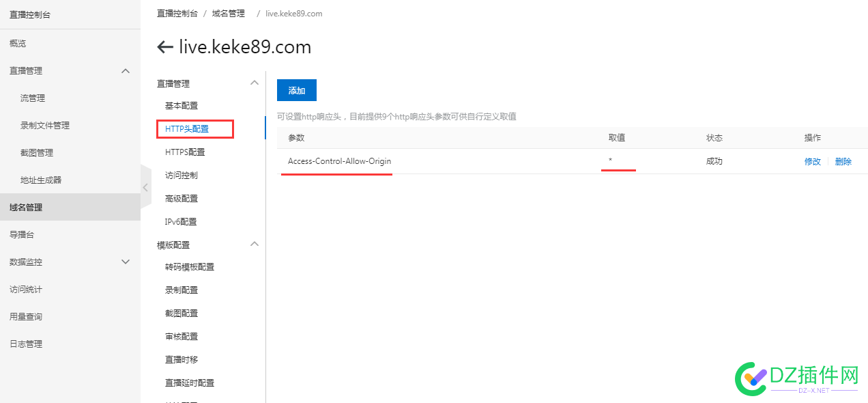
Task: Go back using the arrow beside live.keke89.com
Action: coord(164,47)
